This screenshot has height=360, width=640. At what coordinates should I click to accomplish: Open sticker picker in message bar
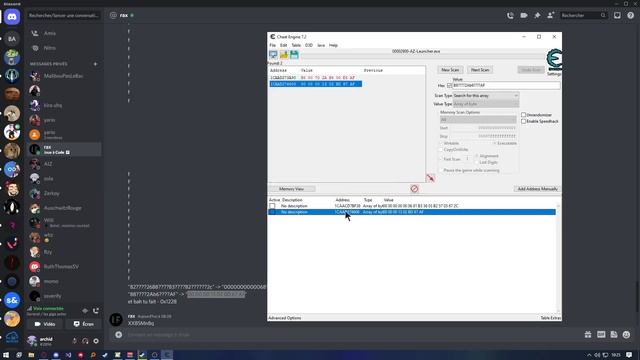tap(614, 335)
